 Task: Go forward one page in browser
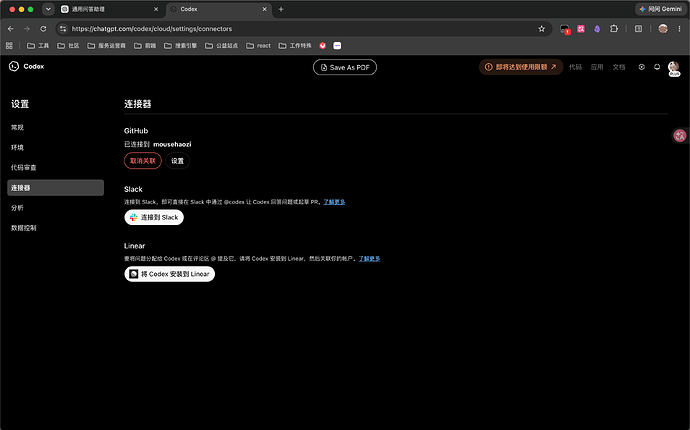pyautogui.click(x=27, y=29)
